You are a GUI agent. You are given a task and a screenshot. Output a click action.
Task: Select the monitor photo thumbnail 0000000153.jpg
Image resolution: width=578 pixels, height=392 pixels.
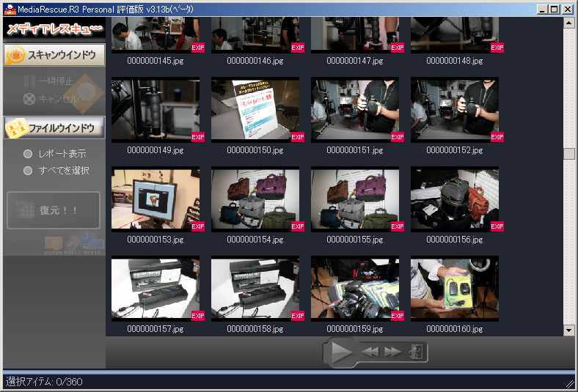point(156,199)
